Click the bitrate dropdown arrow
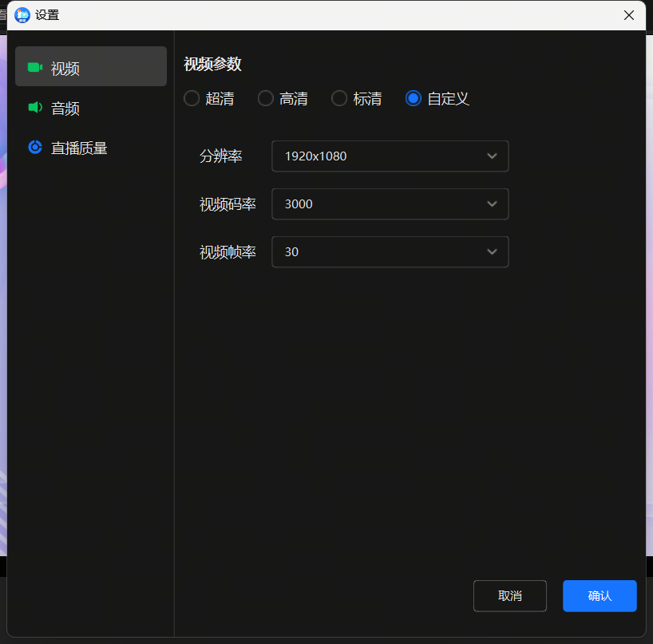Viewport: 653px width, 644px height. 492,203
